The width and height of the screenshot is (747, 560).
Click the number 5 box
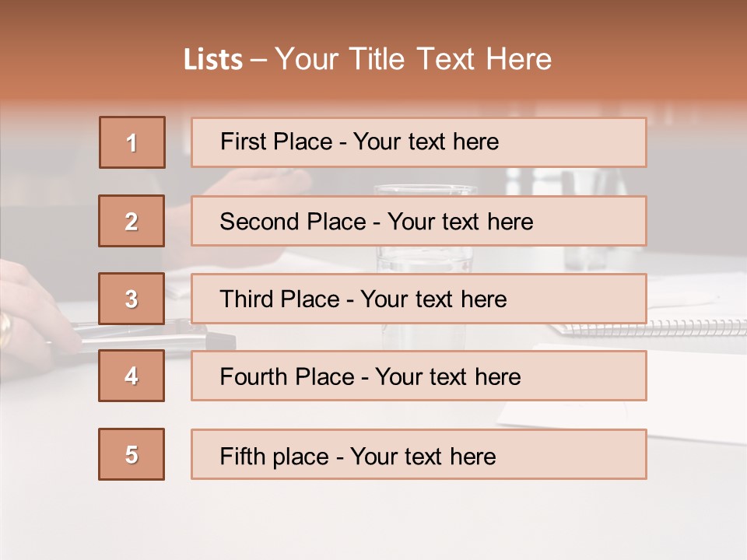(x=132, y=454)
